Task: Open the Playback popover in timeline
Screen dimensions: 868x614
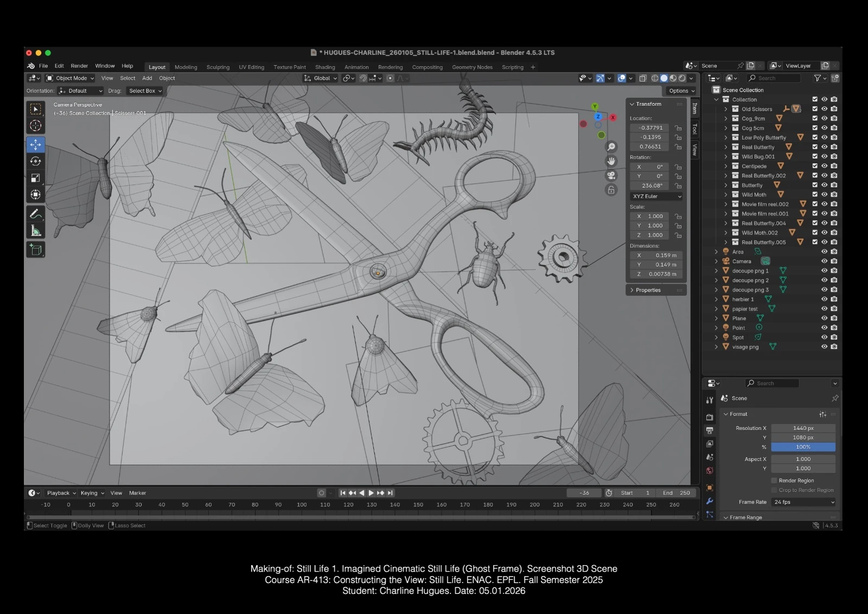Action: click(61, 493)
